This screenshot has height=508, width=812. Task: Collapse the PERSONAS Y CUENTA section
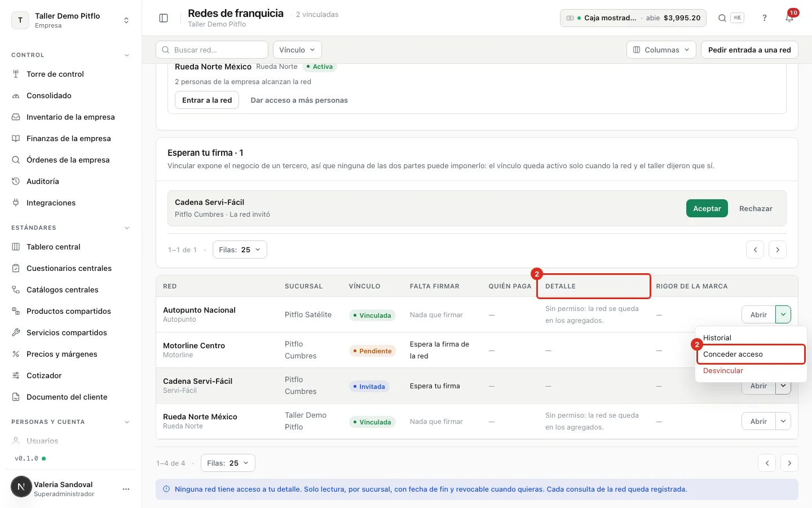[127, 422]
